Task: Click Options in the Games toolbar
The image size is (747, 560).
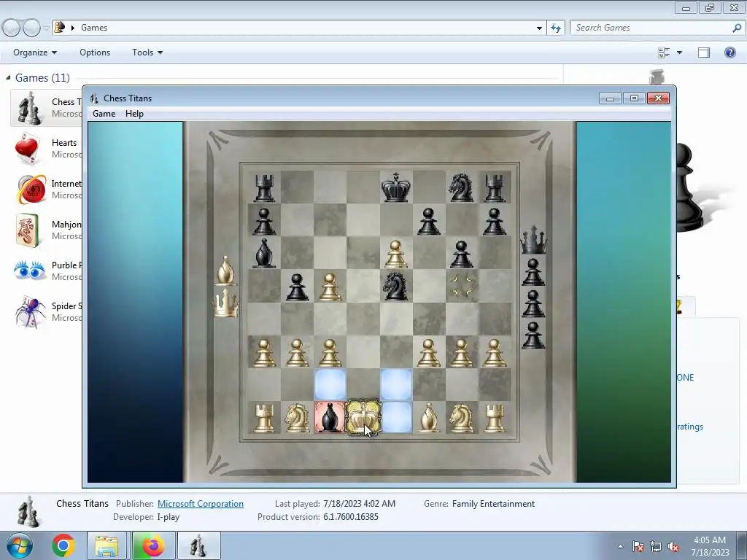Action: [x=95, y=52]
